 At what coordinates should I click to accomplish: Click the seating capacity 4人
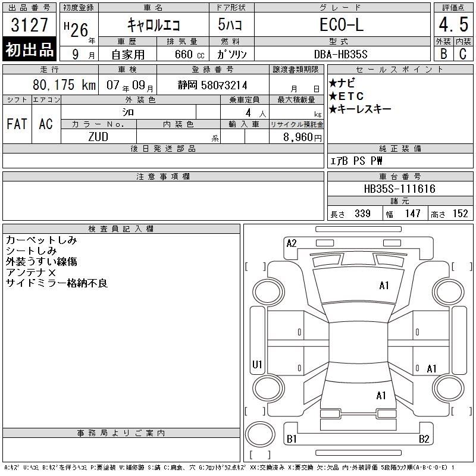256,113
